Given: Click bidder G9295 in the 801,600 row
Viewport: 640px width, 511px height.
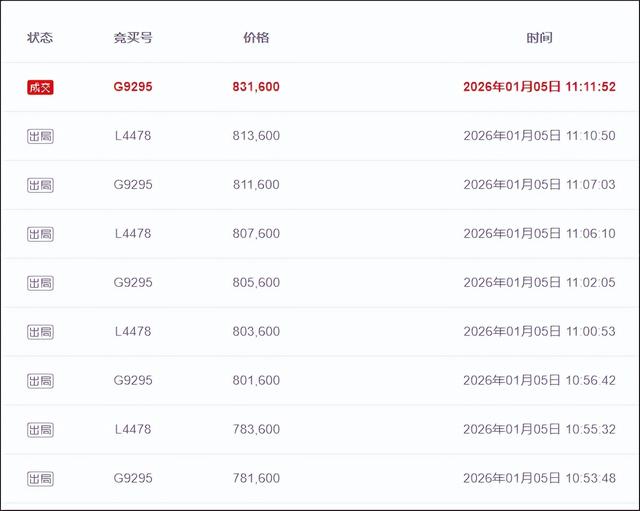Looking at the screenshot, I should (x=133, y=381).
